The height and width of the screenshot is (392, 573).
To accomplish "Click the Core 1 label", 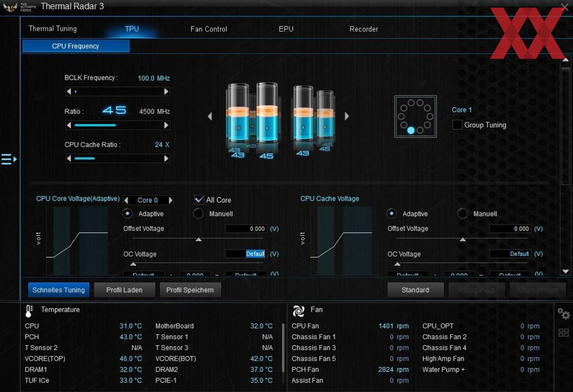I will click(x=462, y=110).
